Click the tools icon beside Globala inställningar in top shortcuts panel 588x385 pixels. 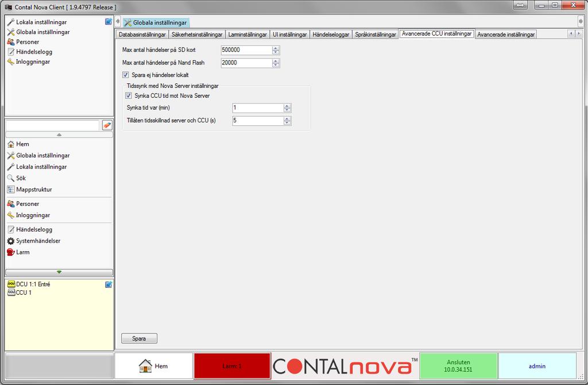coord(11,32)
